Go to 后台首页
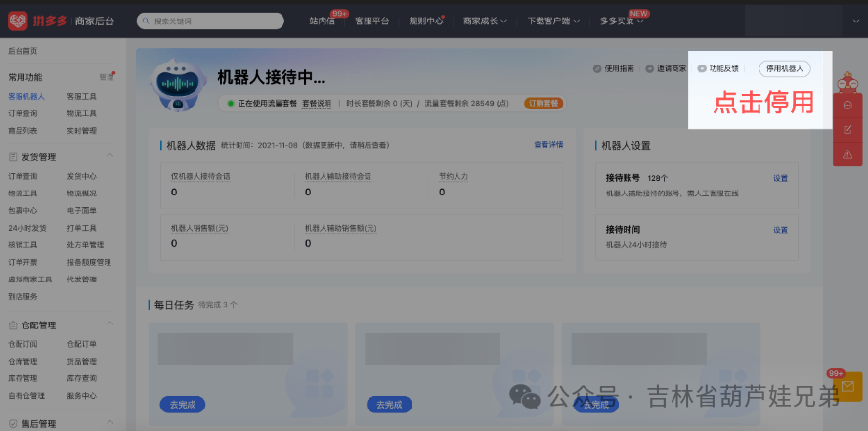Screen dimensions: 868x431 tap(22, 51)
